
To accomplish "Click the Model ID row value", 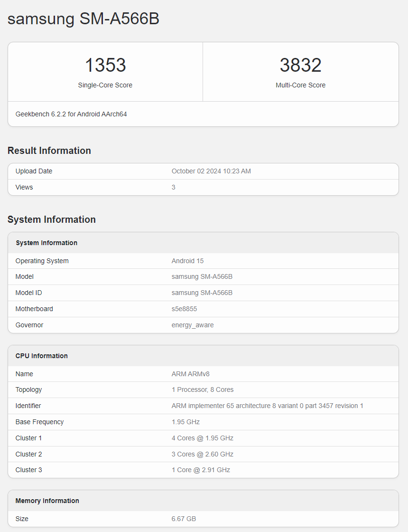I will [202, 293].
